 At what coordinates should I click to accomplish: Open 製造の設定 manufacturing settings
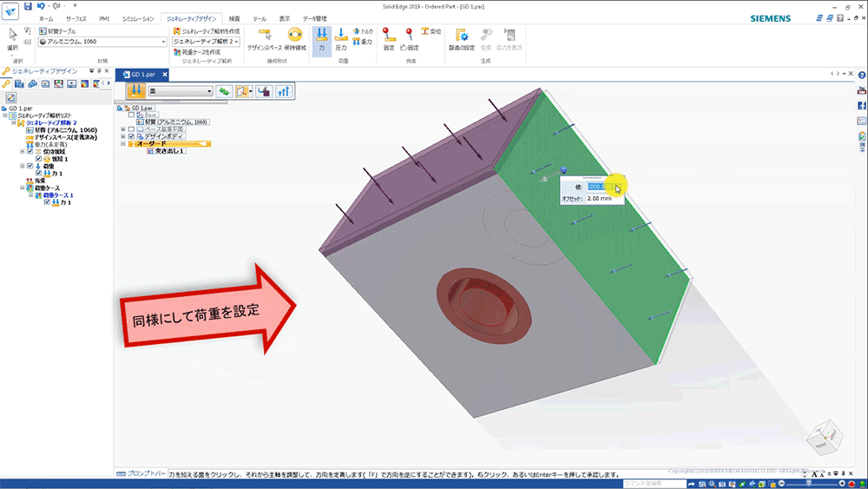click(462, 40)
